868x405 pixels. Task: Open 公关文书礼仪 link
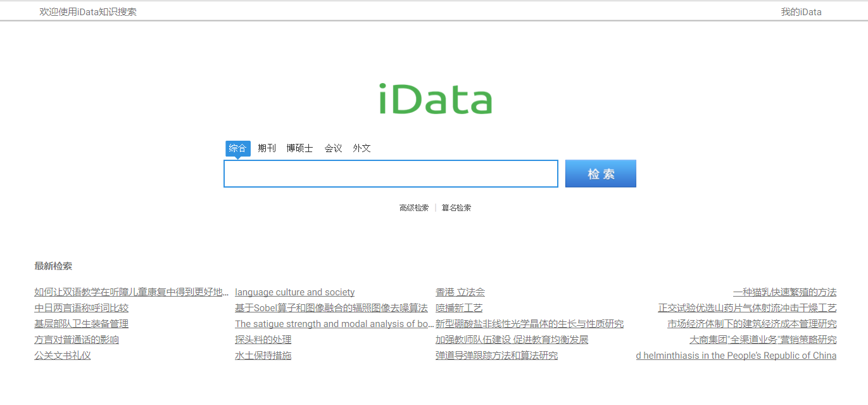tap(63, 356)
